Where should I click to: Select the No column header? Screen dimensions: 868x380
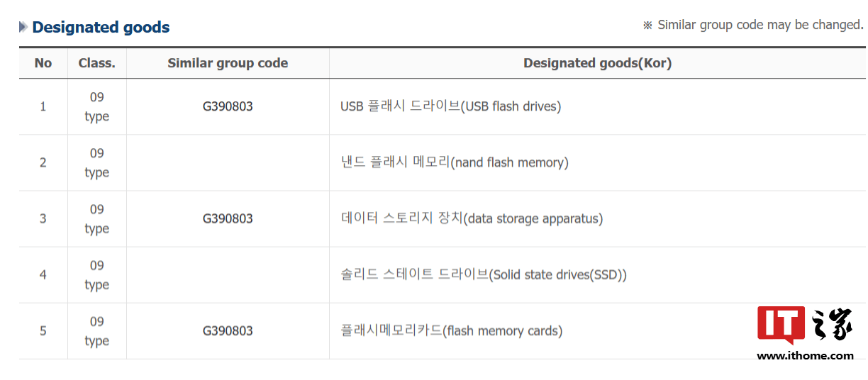[43, 63]
